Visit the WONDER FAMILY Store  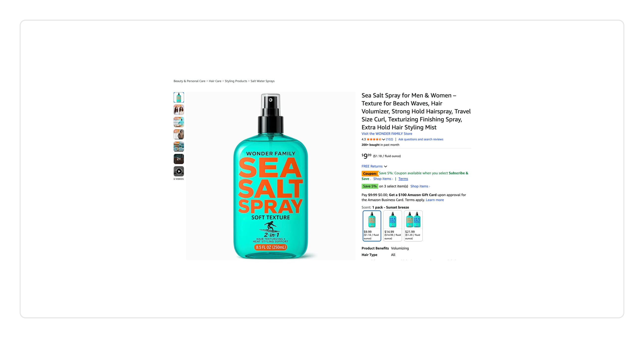pos(387,134)
